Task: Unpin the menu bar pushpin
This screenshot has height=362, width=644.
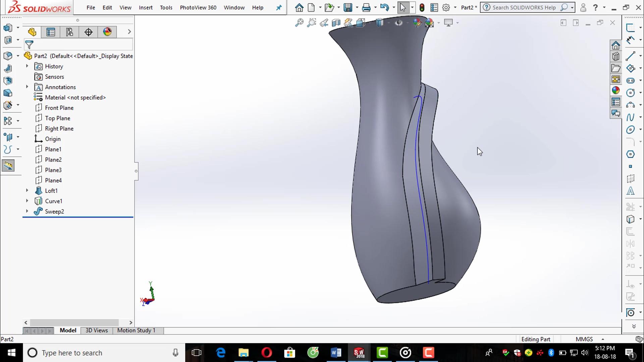Action: click(x=278, y=7)
